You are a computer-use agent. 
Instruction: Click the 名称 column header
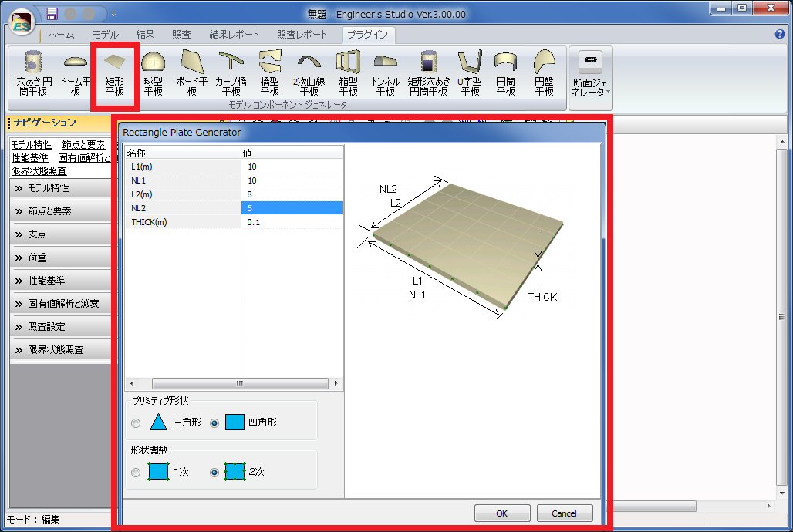point(183,153)
